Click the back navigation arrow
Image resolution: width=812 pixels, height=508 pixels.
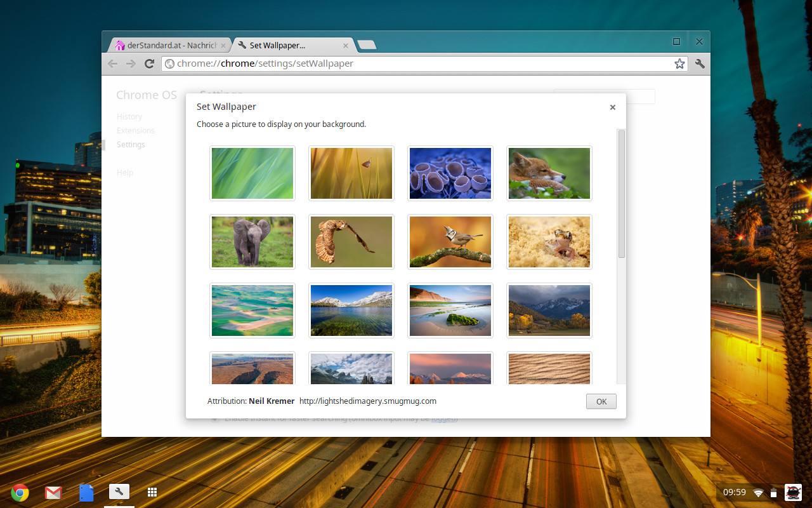(x=112, y=63)
